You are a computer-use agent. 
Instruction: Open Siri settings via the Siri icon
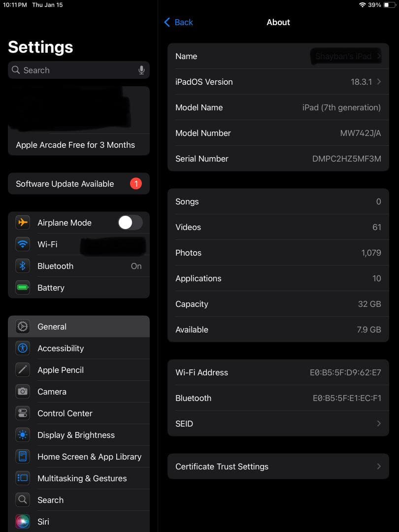[22, 522]
